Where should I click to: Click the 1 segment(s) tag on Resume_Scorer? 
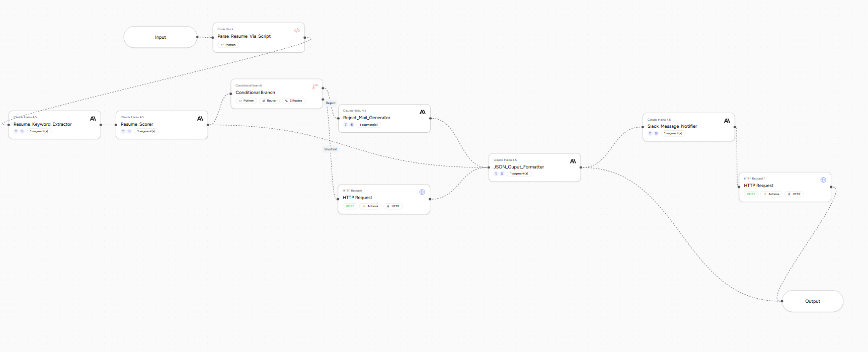[x=146, y=131]
